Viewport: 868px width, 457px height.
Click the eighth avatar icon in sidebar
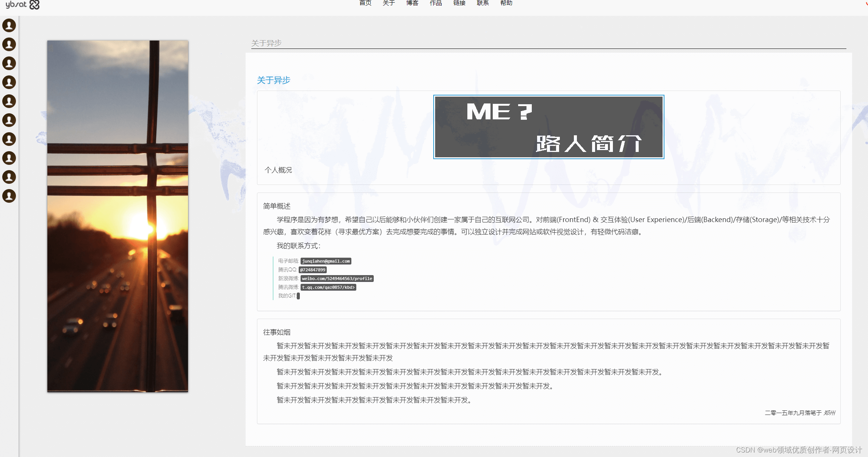(x=9, y=158)
